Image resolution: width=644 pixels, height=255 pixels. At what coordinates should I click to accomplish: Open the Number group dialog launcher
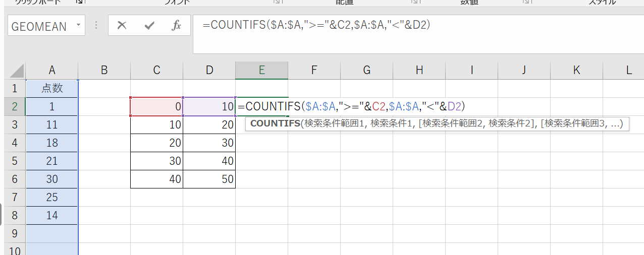pos(527,2)
